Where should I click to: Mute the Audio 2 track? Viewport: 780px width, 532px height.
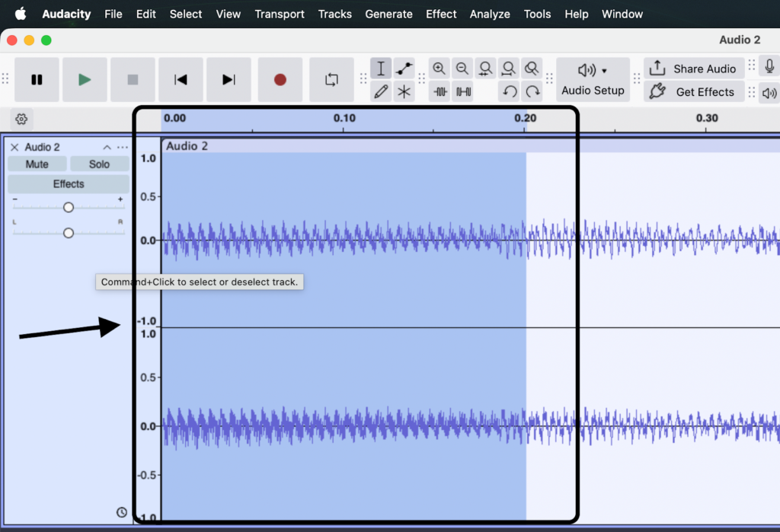click(37, 164)
